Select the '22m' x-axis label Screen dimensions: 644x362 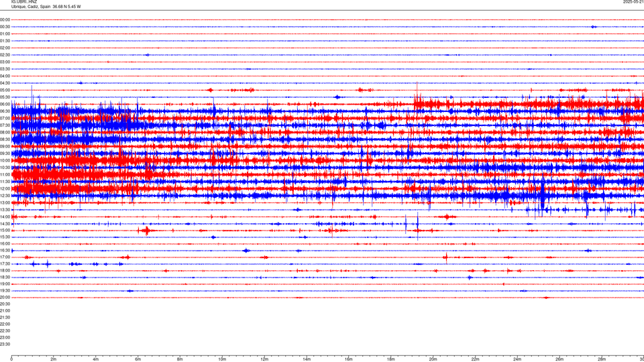pos(475,359)
